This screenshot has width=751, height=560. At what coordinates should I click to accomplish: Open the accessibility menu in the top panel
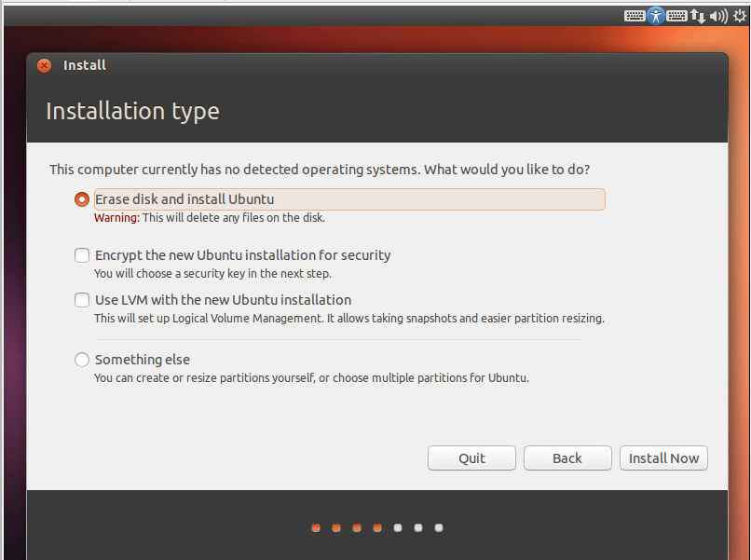click(x=656, y=16)
